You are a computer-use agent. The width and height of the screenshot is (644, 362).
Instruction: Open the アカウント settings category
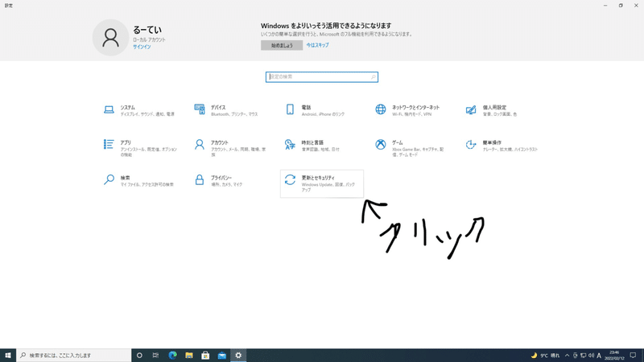coord(231,148)
